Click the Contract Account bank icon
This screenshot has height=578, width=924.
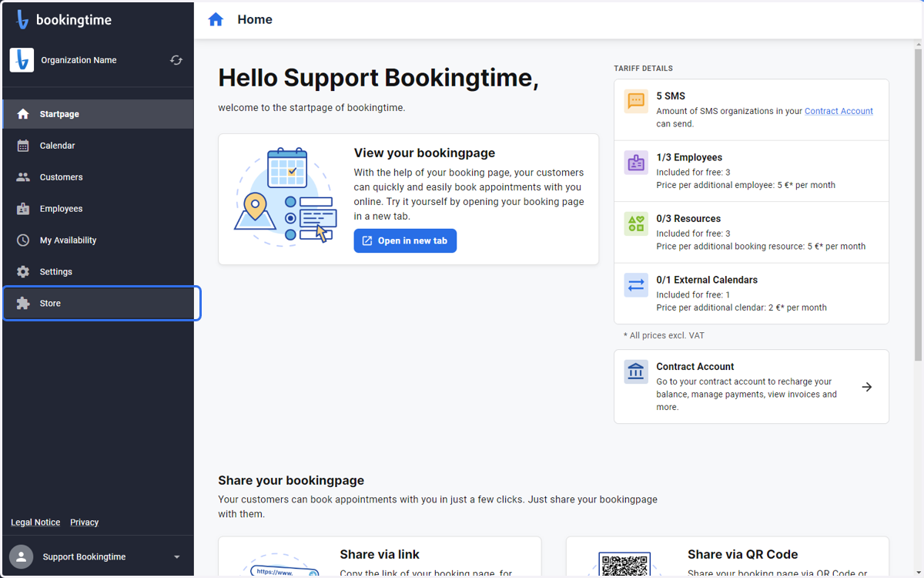[636, 372]
